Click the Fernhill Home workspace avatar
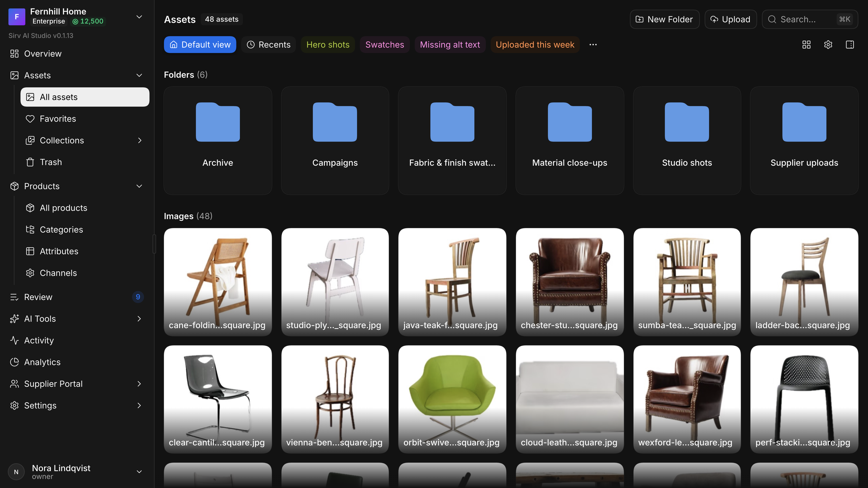Screen dimensions: 868x488 click(17, 16)
